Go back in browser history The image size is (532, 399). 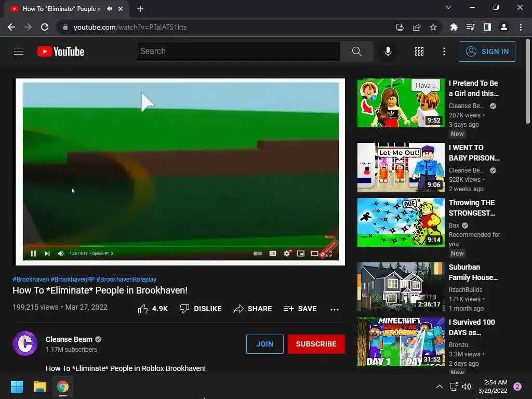(11, 27)
